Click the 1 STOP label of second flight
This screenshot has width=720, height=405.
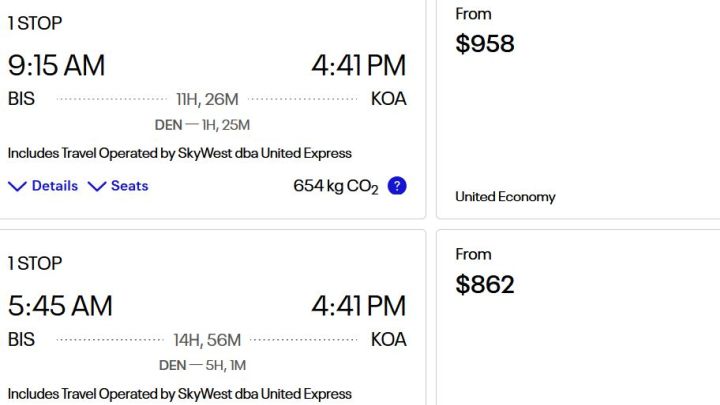(35, 264)
